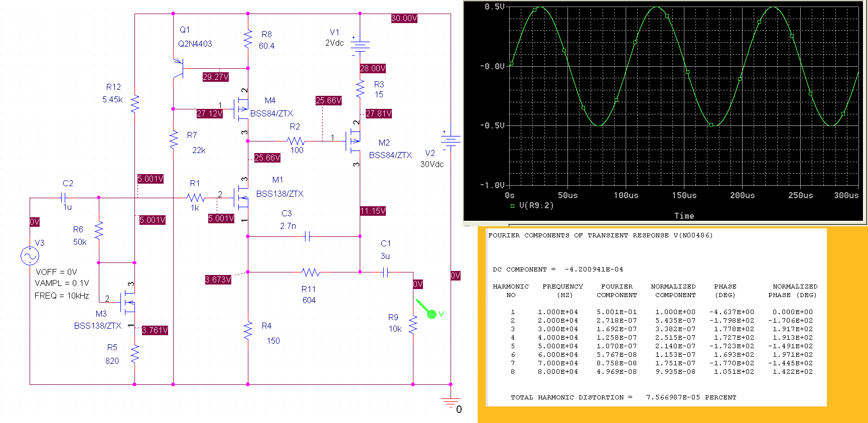Click the 5.45k value of R12

[112, 99]
